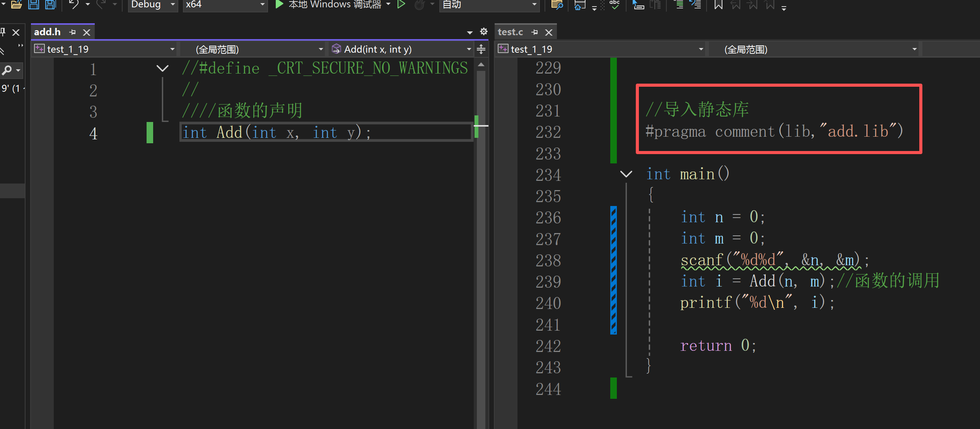Click the split editor window button in add.h
This screenshot has width=980, height=429.
pos(481,49)
